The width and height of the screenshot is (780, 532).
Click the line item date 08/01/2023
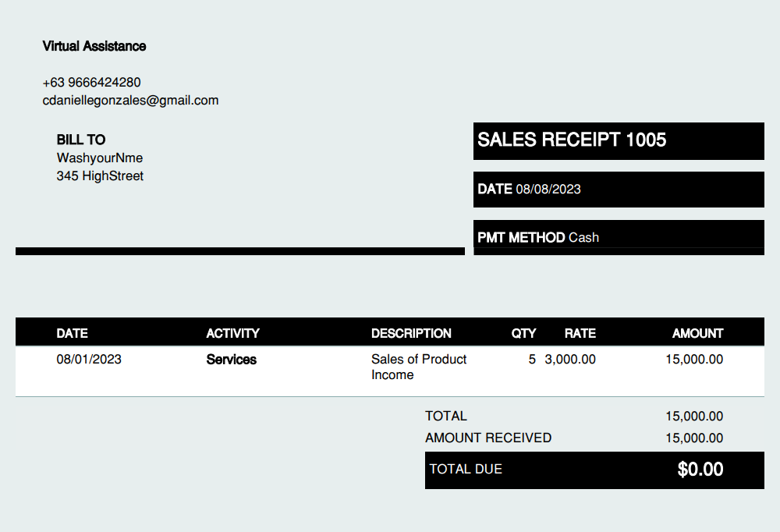tap(89, 360)
